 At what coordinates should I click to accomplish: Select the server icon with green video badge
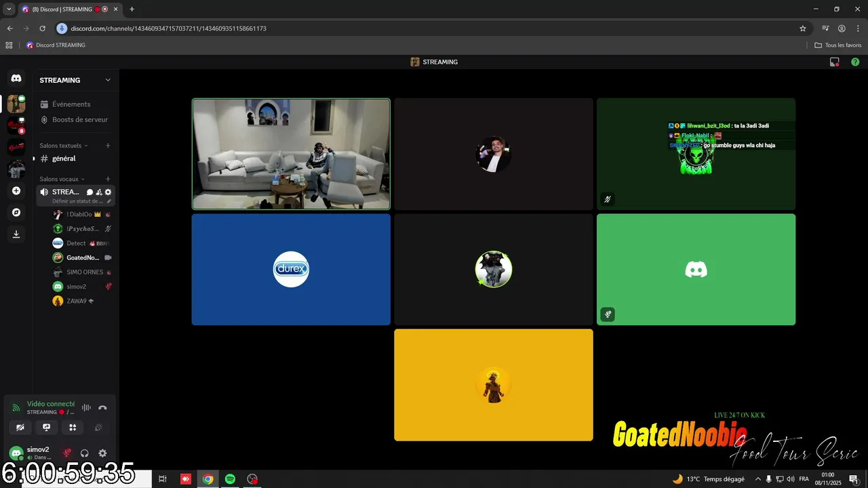[x=16, y=104]
